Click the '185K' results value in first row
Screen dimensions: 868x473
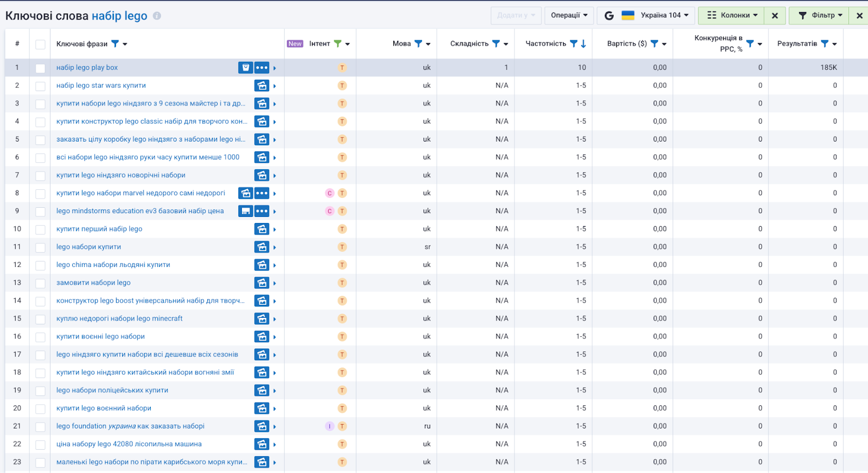pyautogui.click(x=828, y=68)
